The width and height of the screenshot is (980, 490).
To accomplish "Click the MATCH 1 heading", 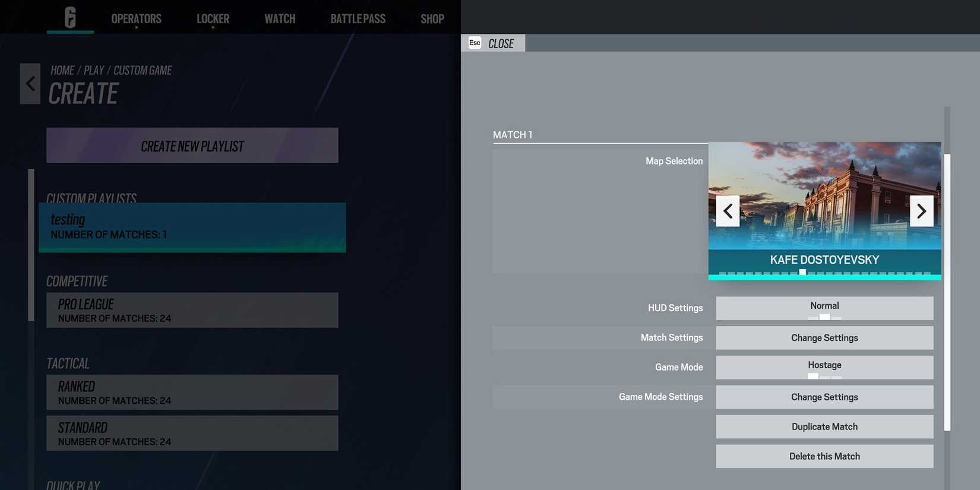I will (x=513, y=135).
